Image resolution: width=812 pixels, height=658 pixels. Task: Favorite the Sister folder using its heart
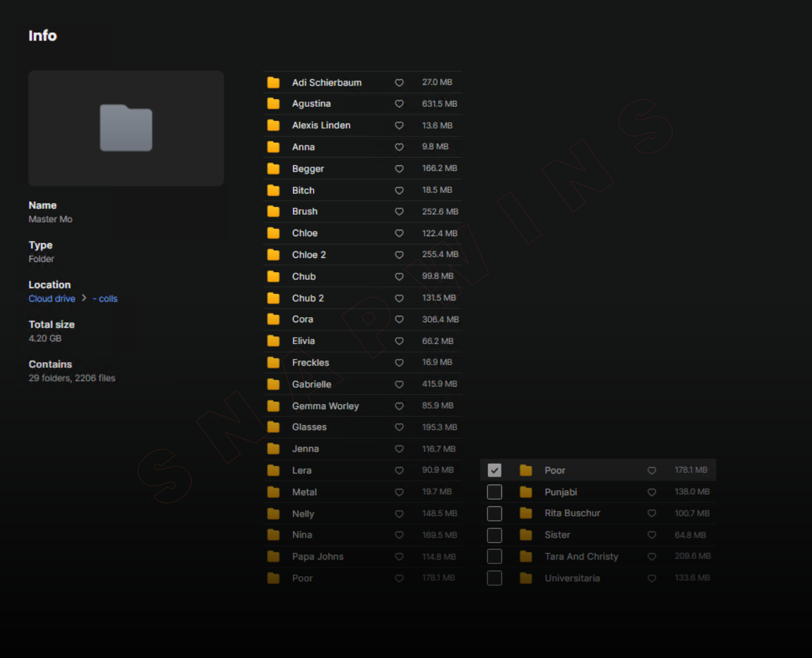pyautogui.click(x=651, y=535)
